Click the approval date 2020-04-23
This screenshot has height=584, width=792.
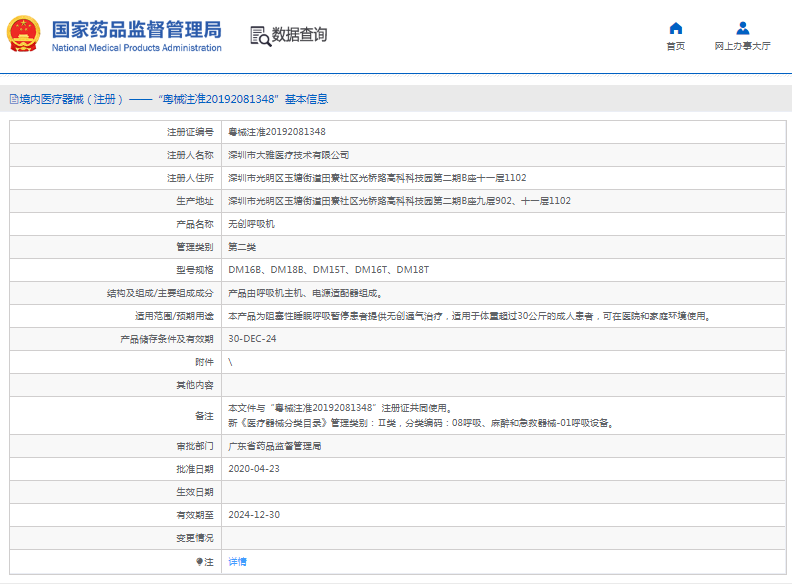click(253, 469)
